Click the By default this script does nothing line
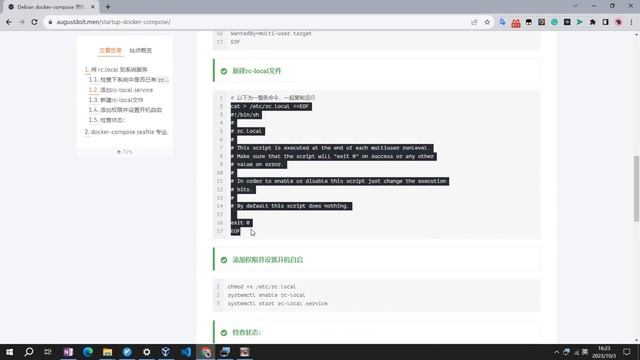 pyautogui.click(x=291, y=206)
